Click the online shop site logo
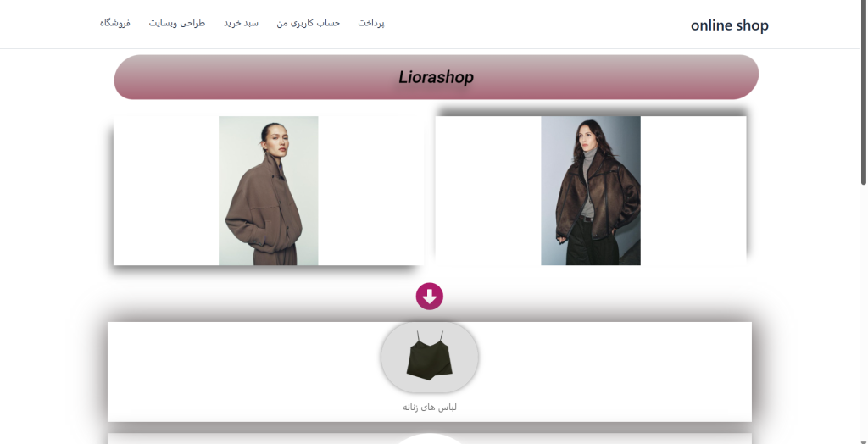 coord(730,25)
